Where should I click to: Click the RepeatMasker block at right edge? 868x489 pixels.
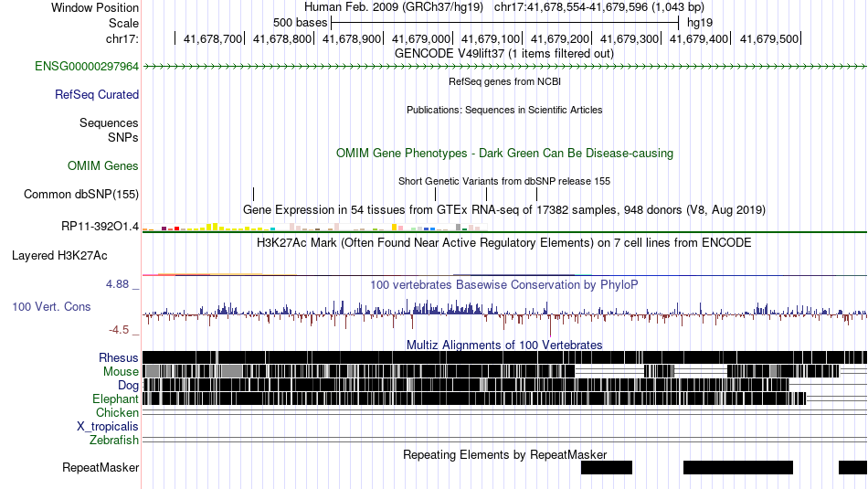[853, 467]
